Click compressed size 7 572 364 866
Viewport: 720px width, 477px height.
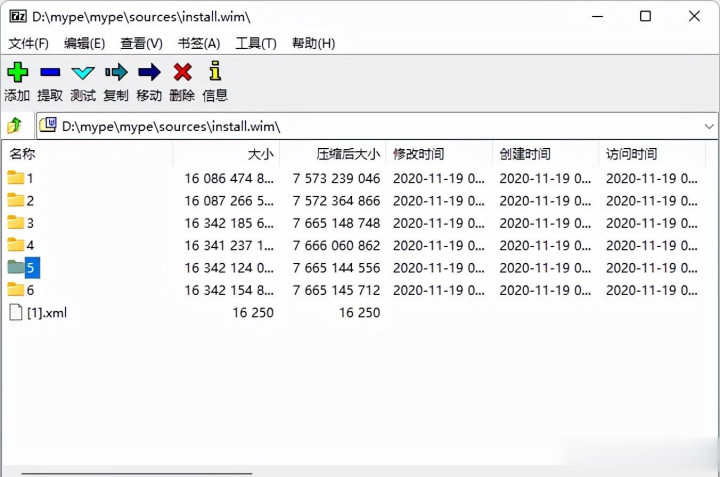coord(337,201)
